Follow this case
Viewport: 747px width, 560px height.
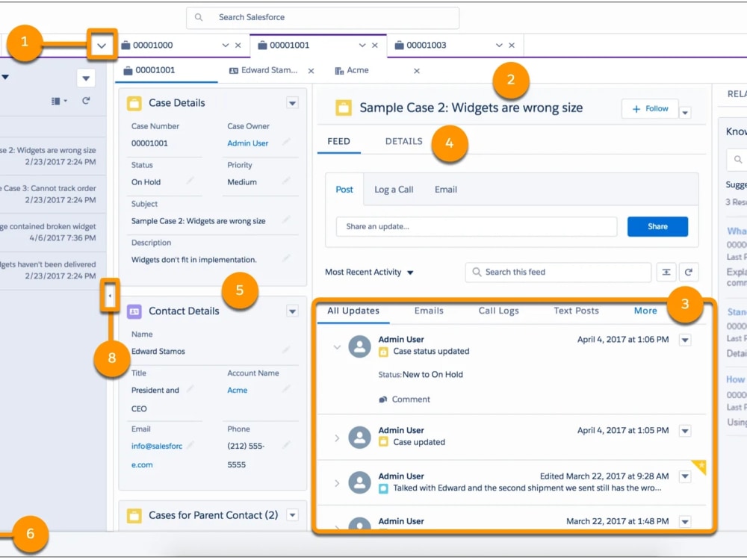(649, 108)
